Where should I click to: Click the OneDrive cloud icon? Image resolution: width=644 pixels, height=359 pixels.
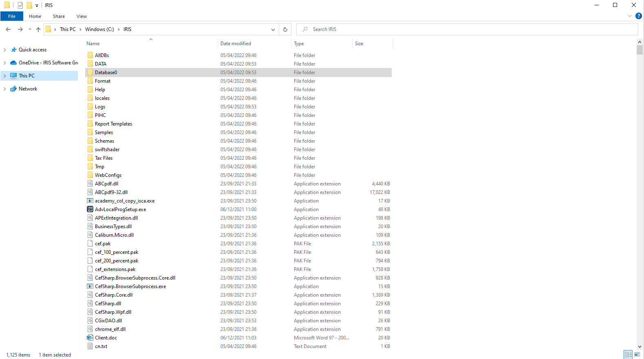point(13,63)
